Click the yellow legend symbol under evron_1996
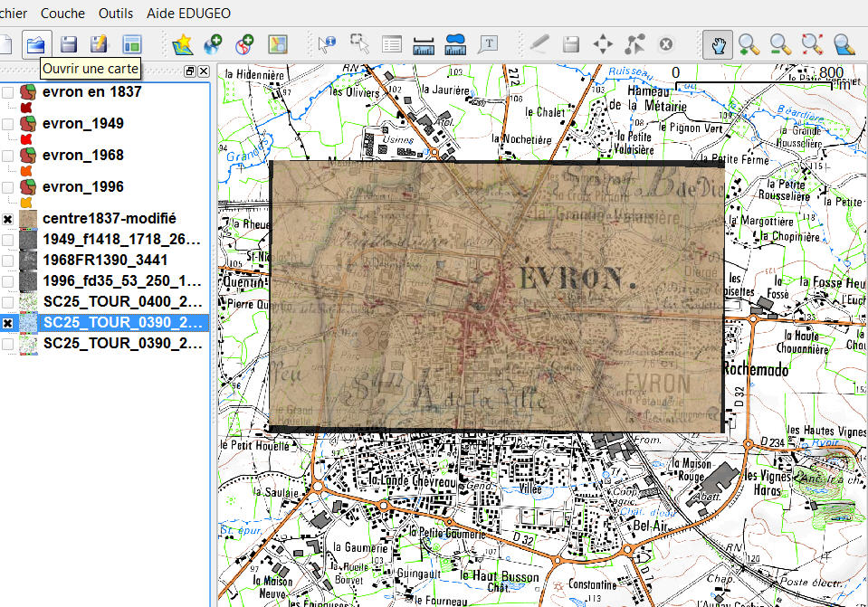The width and height of the screenshot is (868, 607). (26, 203)
